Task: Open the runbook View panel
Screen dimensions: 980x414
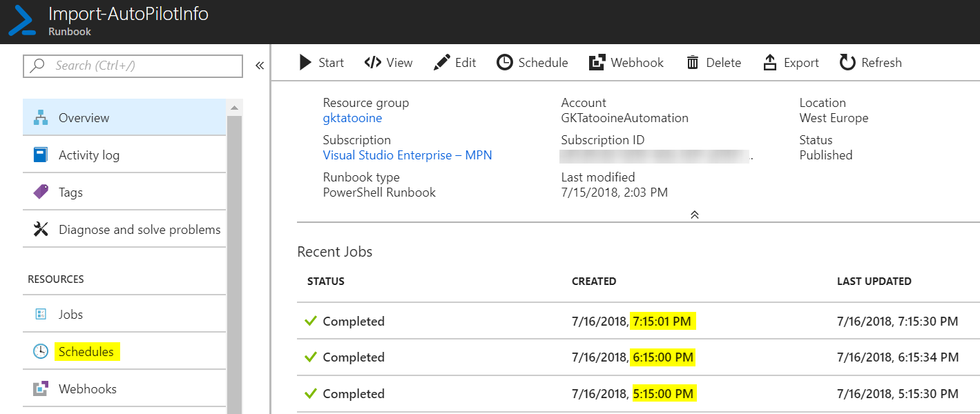Action: 388,62
